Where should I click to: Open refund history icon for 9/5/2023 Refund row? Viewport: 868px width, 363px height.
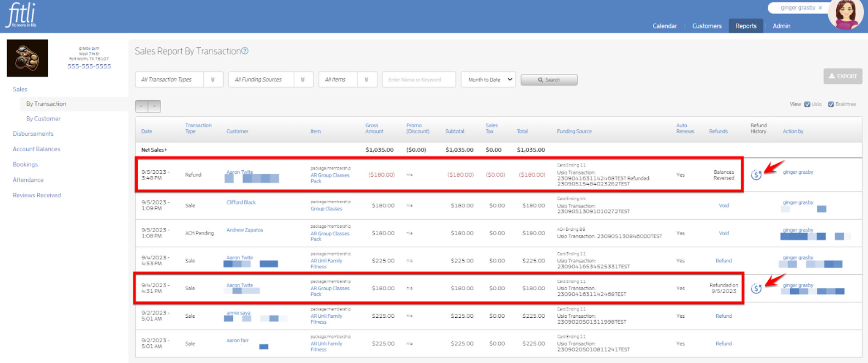[x=756, y=175]
